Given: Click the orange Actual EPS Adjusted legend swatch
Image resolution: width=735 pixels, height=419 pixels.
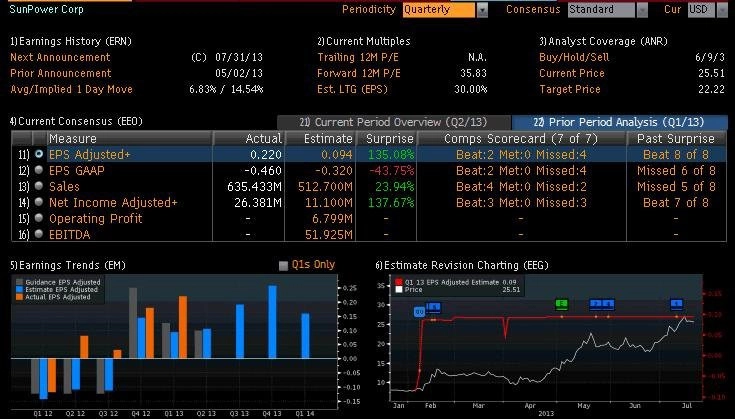Looking at the screenshot, I should 19,297.
